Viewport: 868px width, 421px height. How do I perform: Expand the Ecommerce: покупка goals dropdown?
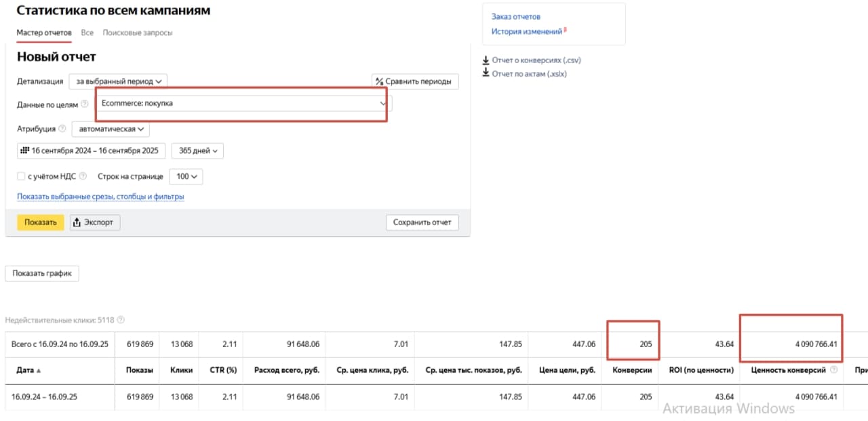click(x=243, y=104)
